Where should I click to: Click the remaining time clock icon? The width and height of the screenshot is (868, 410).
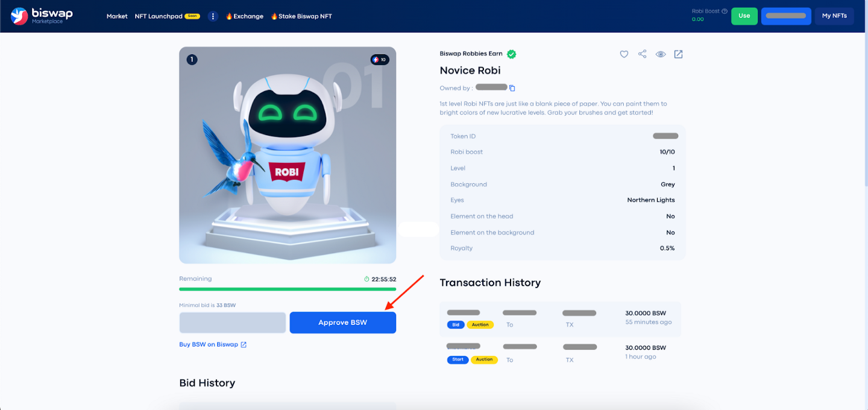(366, 279)
